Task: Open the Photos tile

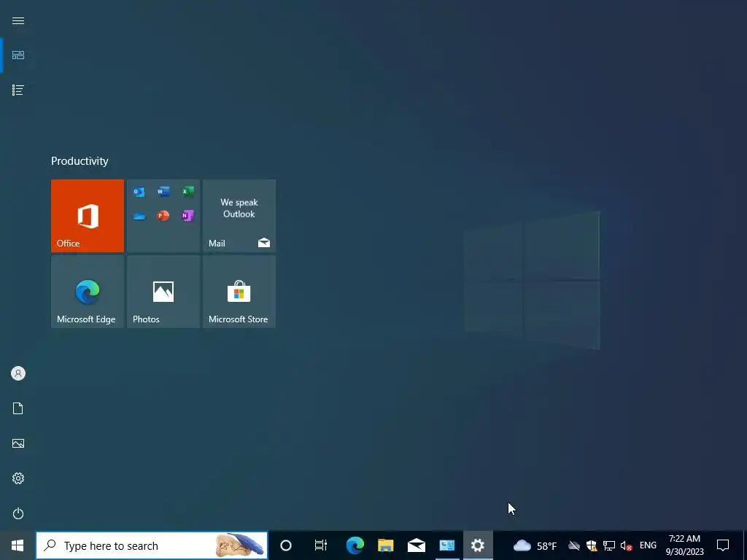Action: [163, 292]
